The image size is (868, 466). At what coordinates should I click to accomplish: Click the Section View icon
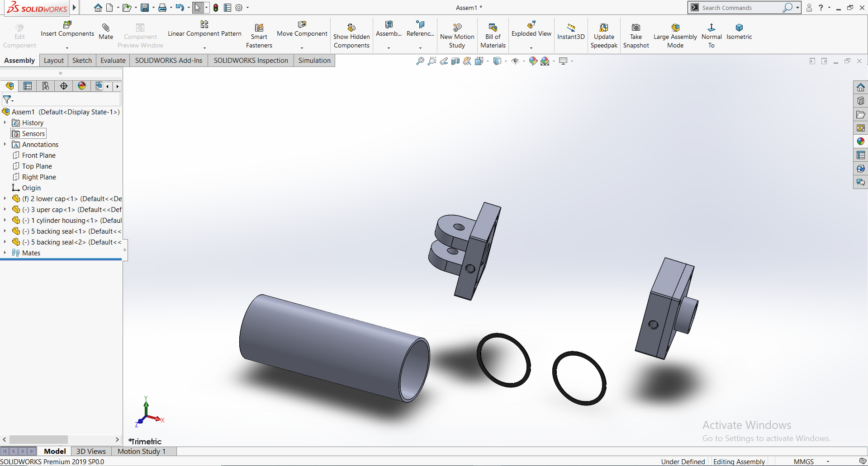[455, 61]
